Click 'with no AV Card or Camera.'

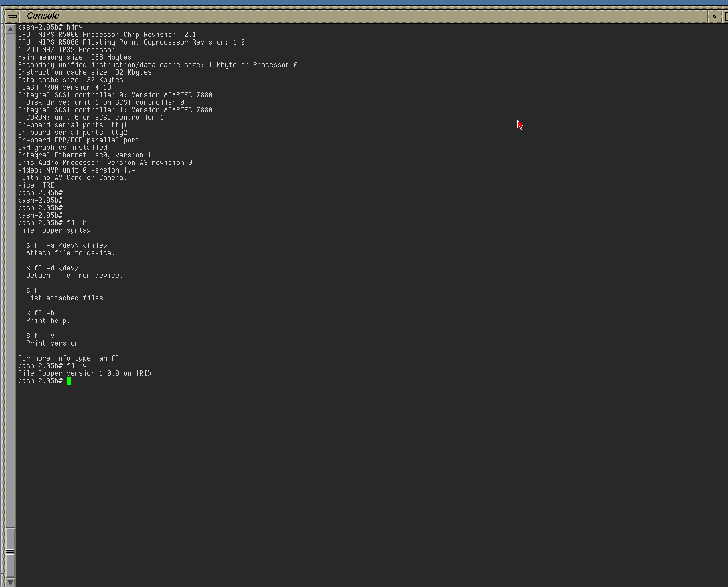(75, 178)
